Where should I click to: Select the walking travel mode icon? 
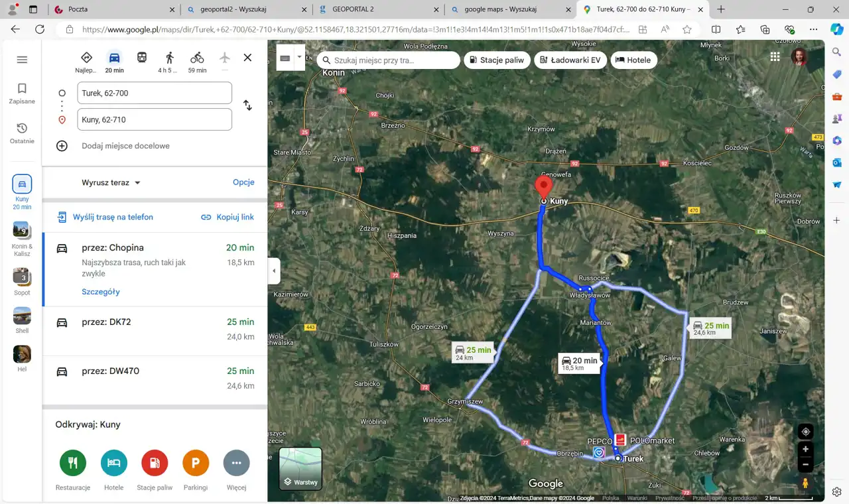click(x=169, y=58)
